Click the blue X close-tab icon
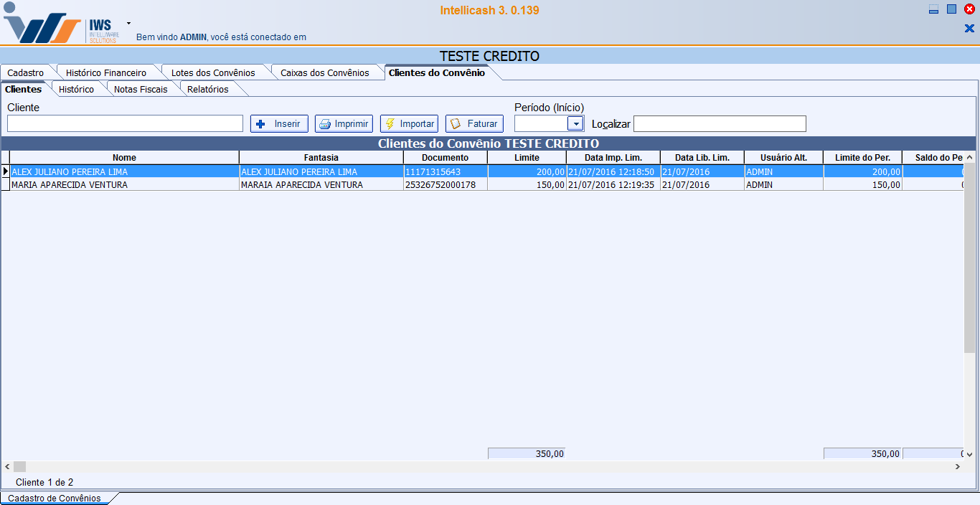980x505 pixels. click(x=969, y=28)
